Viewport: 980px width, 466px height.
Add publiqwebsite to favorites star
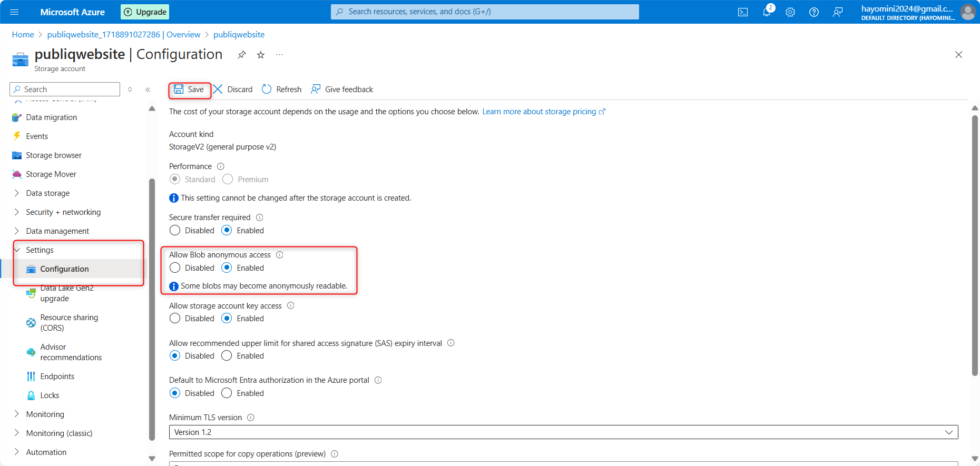261,55
